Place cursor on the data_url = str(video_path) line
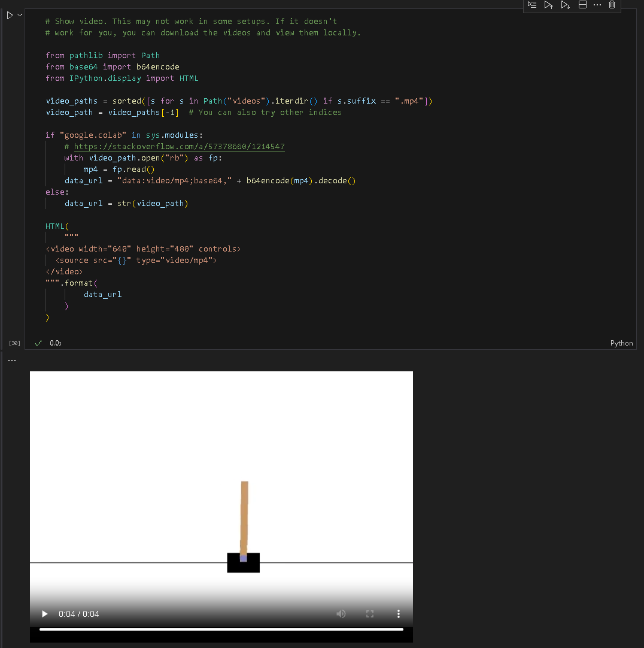The width and height of the screenshot is (644, 648). 126,204
